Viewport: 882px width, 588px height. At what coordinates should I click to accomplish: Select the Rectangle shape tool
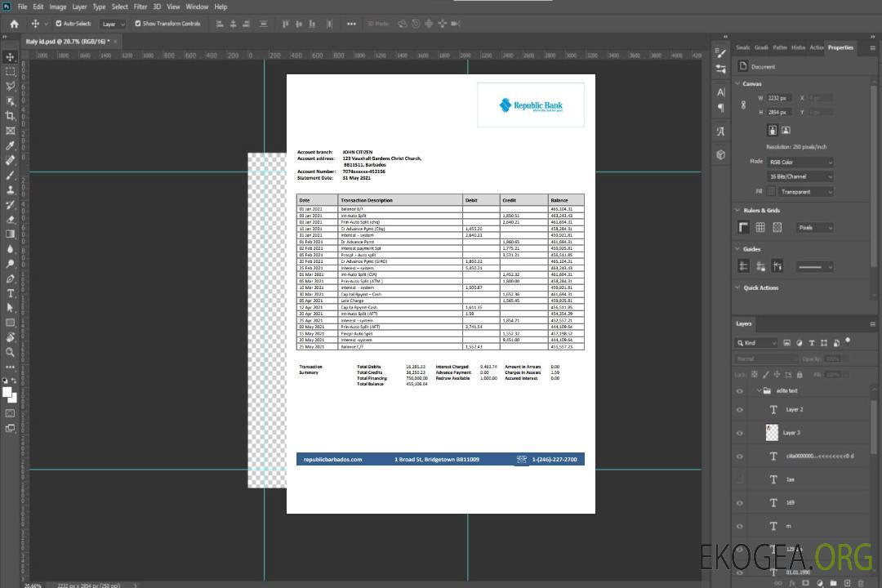[10, 323]
